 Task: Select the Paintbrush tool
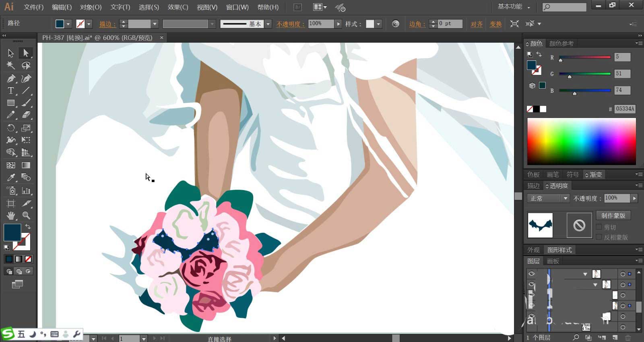[x=26, y=103]
